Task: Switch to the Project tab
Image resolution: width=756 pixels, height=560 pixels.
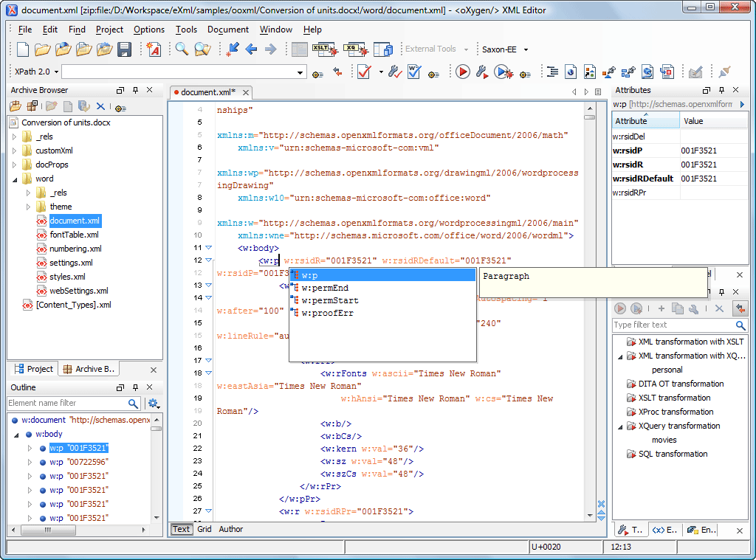Action: tap(34, 369)
